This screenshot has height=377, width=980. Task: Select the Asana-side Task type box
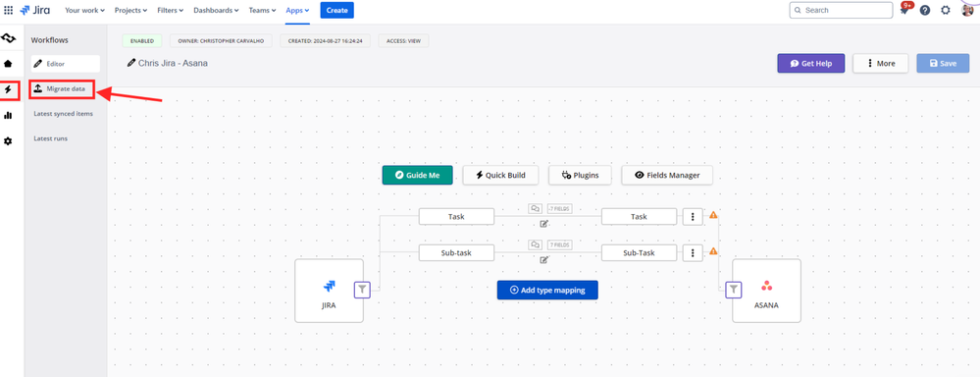(639, 216)
